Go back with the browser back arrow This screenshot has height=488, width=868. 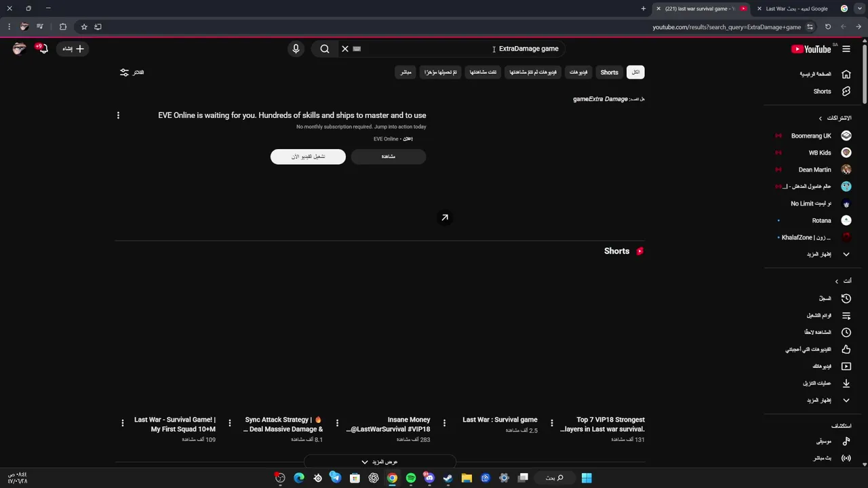point(859,27)
